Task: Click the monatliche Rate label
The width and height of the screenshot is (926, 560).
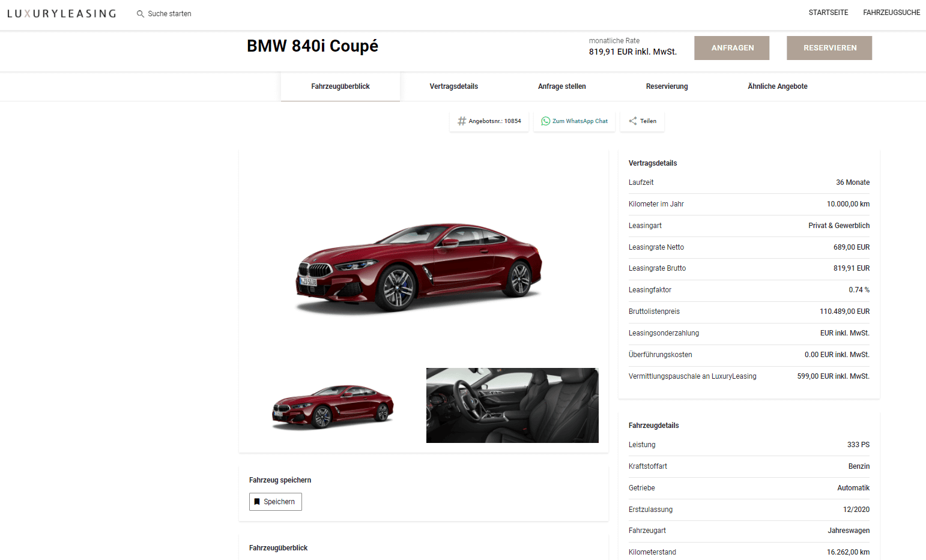Action: pos(614,41)
